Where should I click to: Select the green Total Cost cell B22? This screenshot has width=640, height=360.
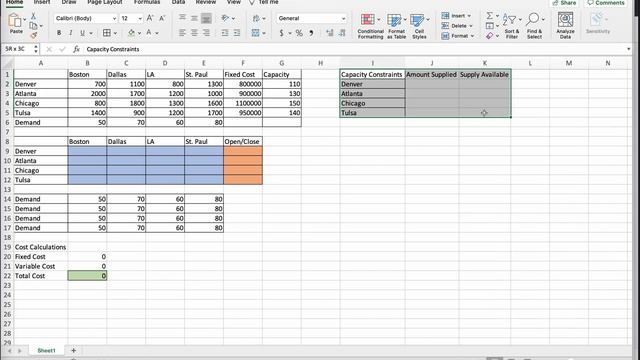point(87,276)
